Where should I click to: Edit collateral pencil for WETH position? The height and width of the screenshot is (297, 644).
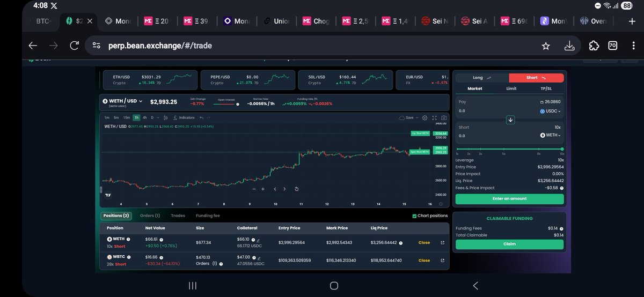tap(258, 241)
